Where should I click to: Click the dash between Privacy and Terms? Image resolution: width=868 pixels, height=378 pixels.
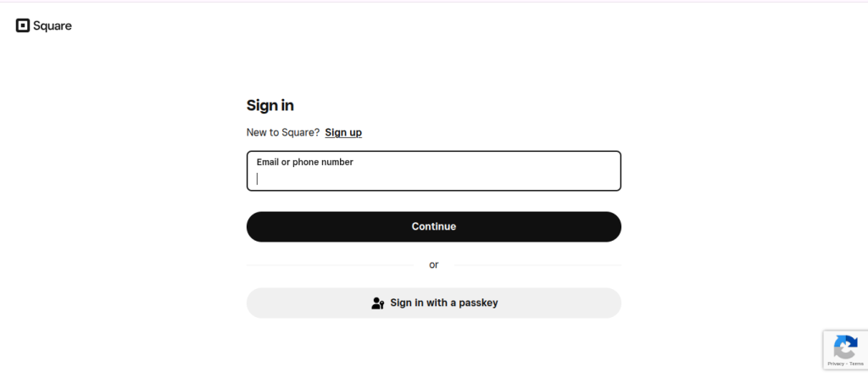pyautogui.click(x=846, y=364)
